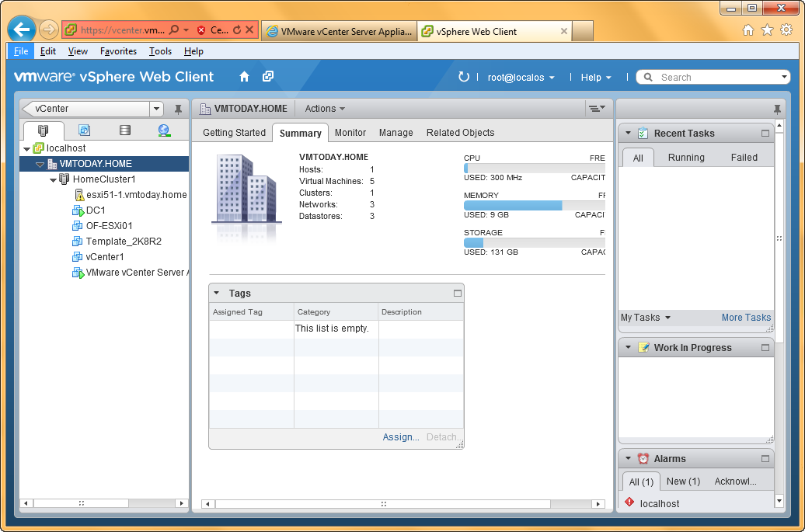Collapse the HomeCluster1 tree node
The width and height of the screenshot is (805, 532).
[x=53, y=180]
